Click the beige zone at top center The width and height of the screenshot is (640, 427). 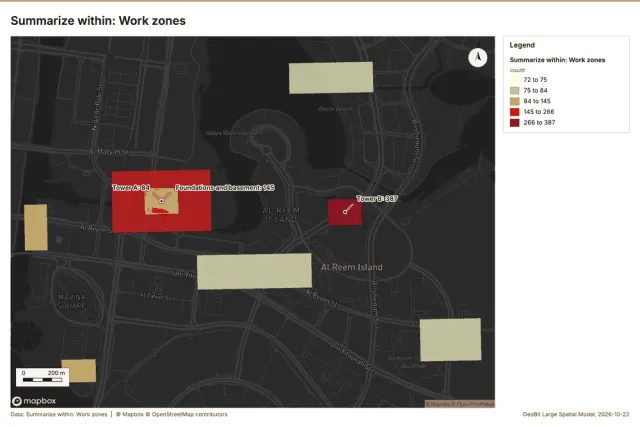pyautogui.click(x=331, y=78)
